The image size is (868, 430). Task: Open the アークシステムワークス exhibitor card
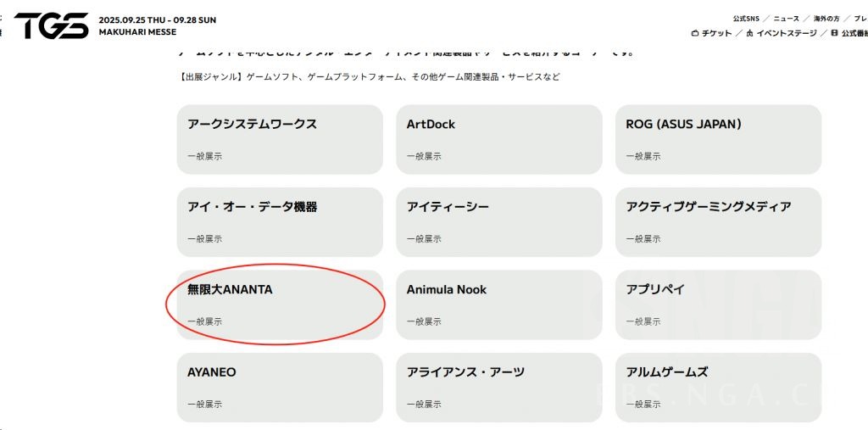[x=280, y=139]
